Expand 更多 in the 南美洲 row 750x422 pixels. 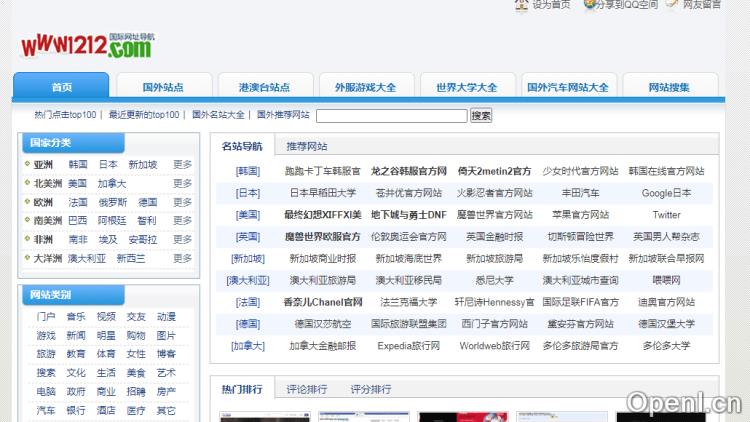(x=182, y=220)
